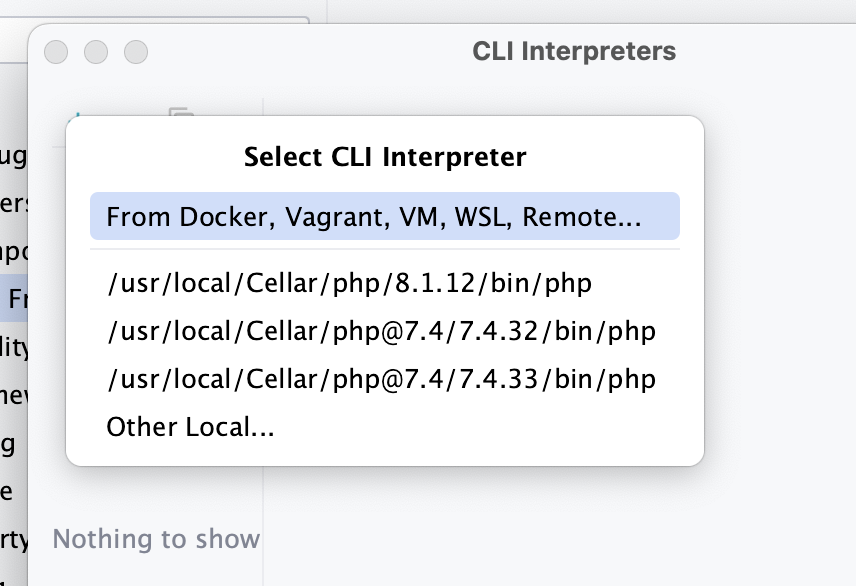Screen dimensions: 856x586
Task: Open the settings sidebar entry ending in 'rty'
Action: 14,540
